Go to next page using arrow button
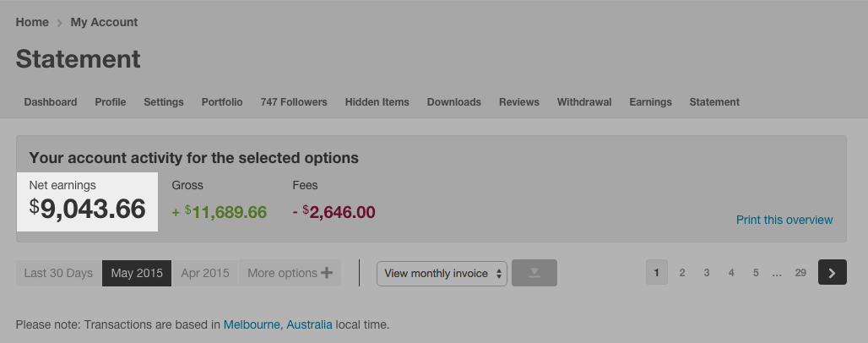 tap(832, 273)
